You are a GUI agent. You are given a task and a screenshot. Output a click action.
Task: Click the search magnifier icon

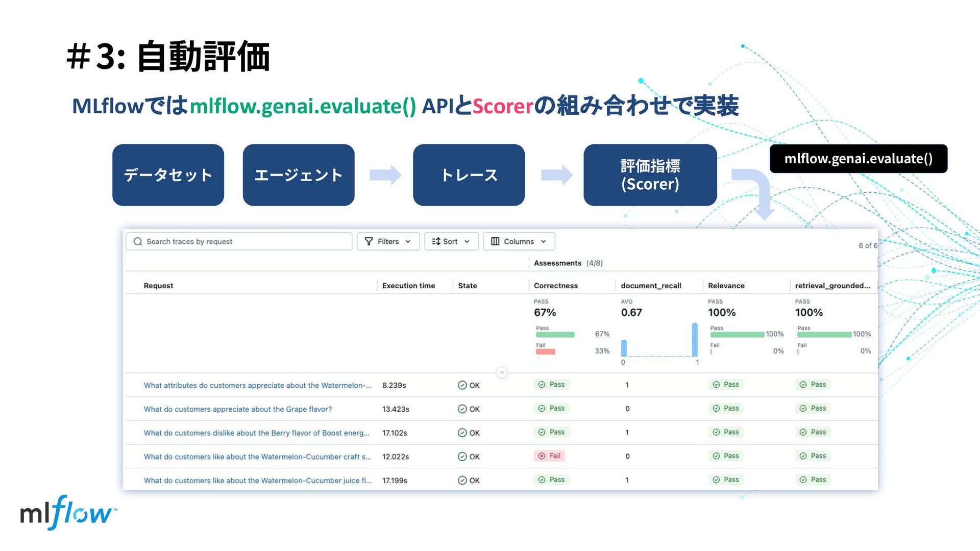pyautogui.click(x=138, y=241)
